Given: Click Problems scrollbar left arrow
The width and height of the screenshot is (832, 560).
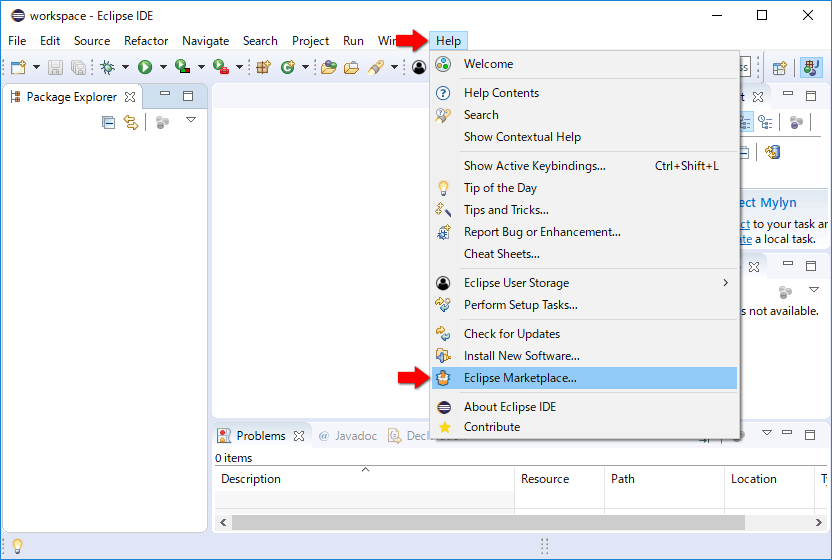Looking at the screenshot, I should pos(223,522).
